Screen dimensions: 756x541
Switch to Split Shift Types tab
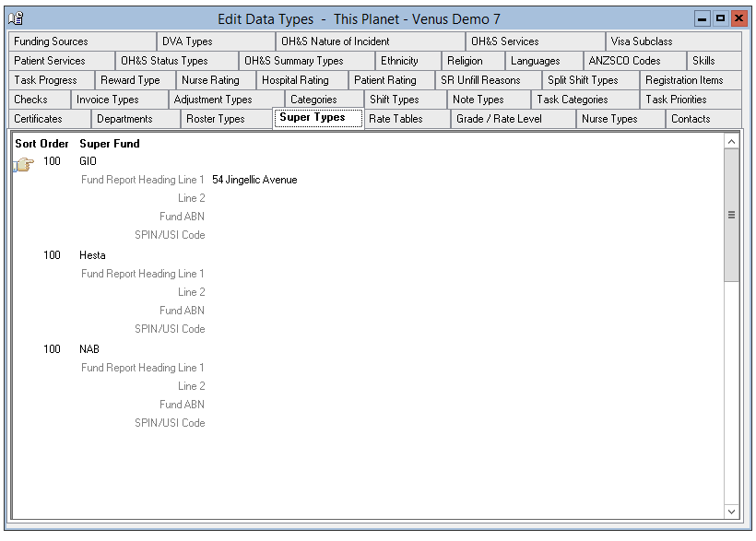point(591,80)
